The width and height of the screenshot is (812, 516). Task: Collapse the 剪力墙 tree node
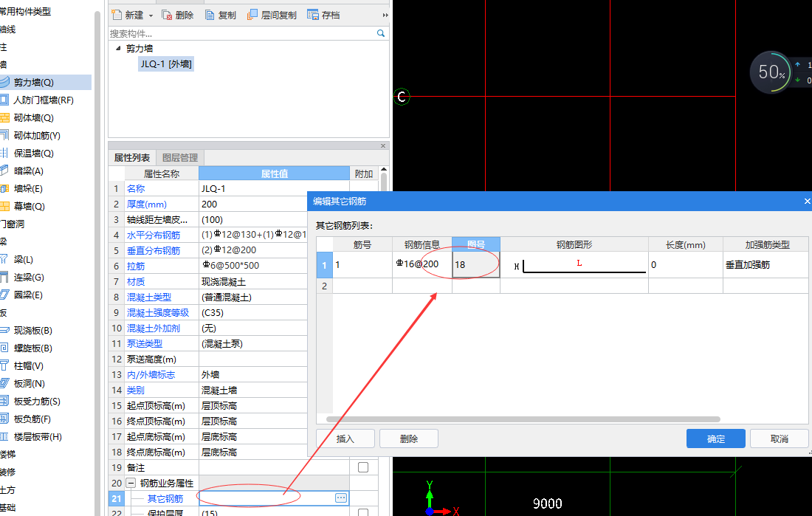[118, 48]
